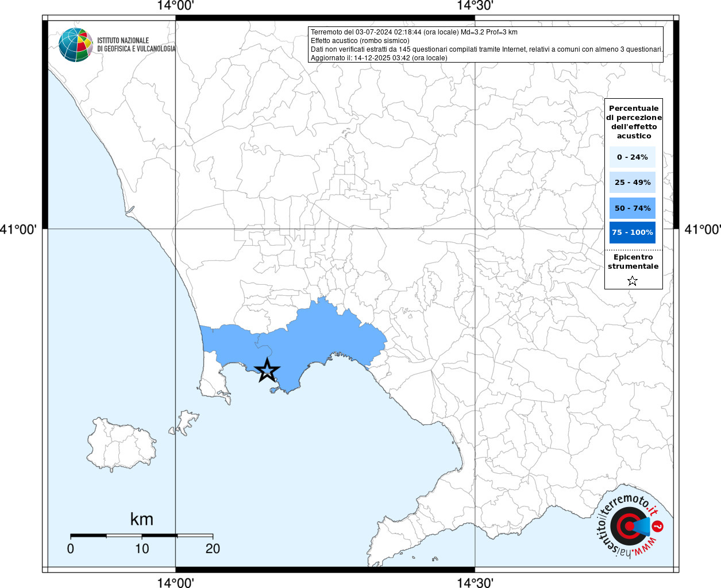The width and height of the screenshot is (721, 588).
Task: Click the scale bar '0' mark
Action: point(71,548)
